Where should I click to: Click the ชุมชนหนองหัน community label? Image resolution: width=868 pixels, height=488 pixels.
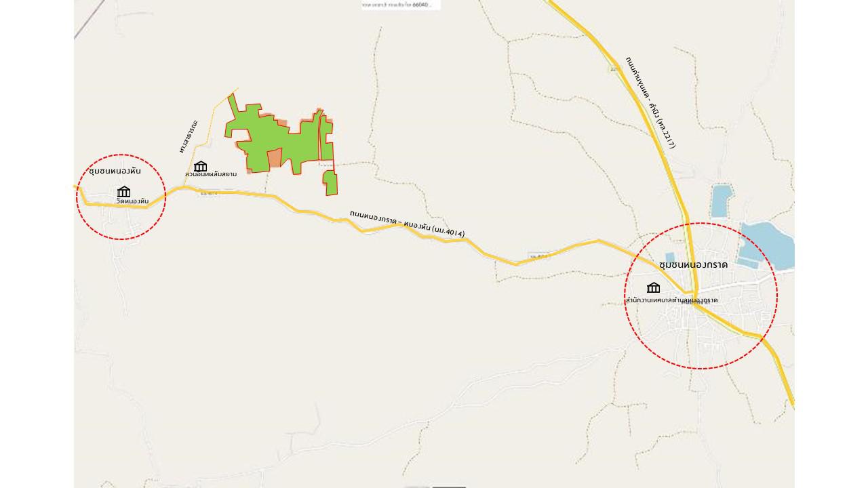click(x=115, y=171)
